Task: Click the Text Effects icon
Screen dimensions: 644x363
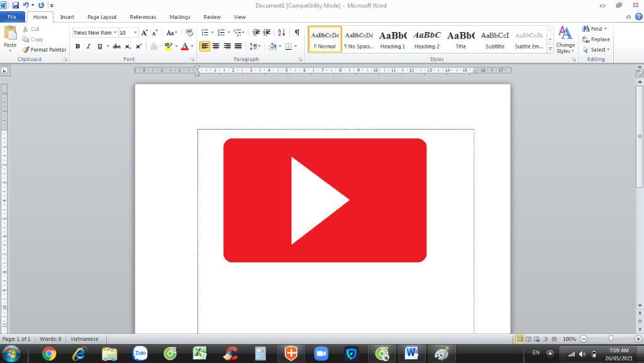Action: (154, 47)
